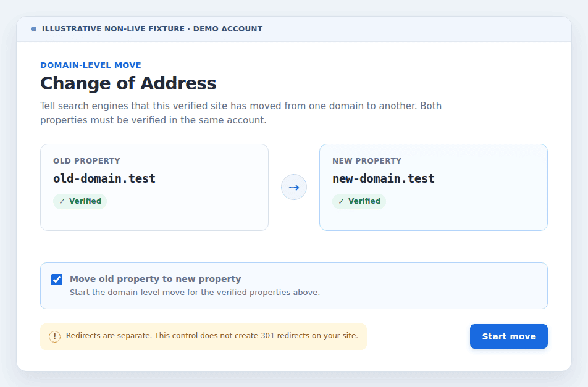Click the 'Tell search engines' description paragraph
The width and height of the screenshot is (588, 387).
pyautogui.click(x=241, y=113)
